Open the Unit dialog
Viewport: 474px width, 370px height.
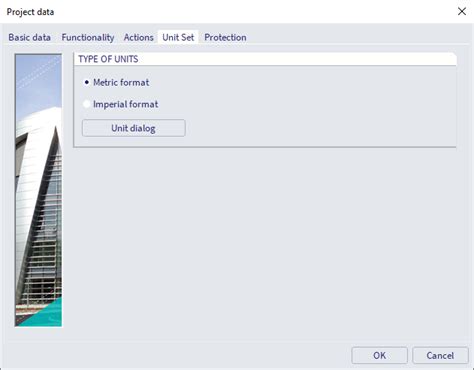pos(134,128)
